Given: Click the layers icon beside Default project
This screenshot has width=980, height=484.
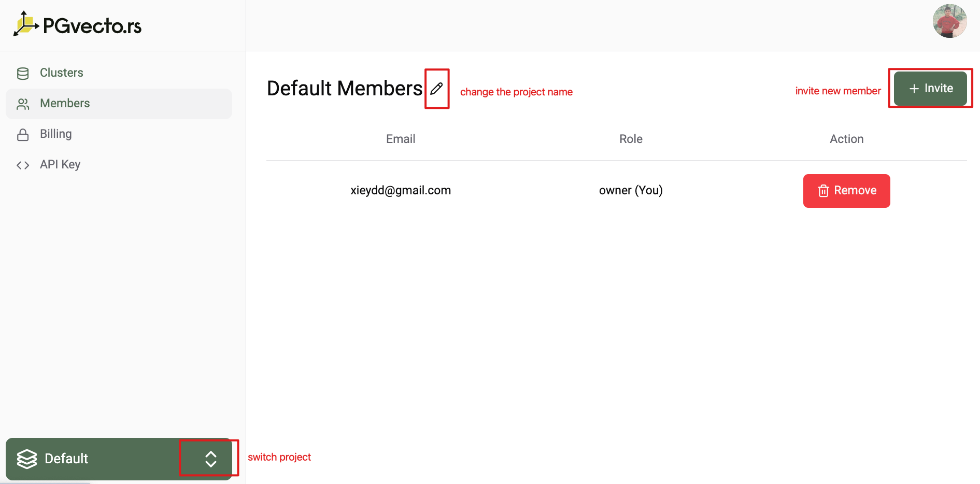Looking at the screenshot, I should [x=27, y=459].
